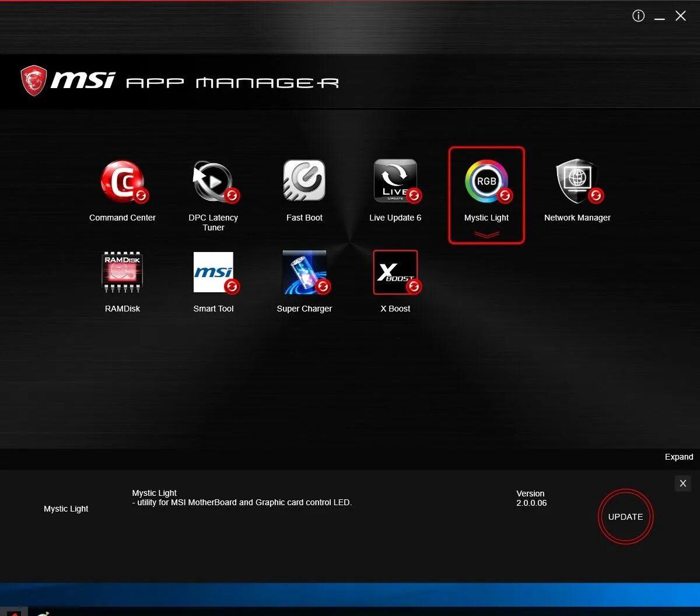
Task: Click the Network Manager label text
Action: coord(577,218)
